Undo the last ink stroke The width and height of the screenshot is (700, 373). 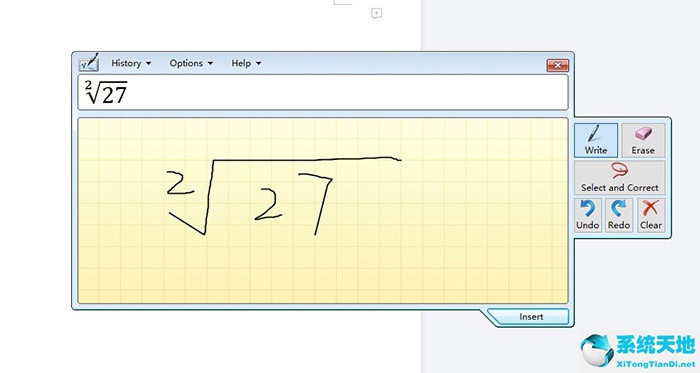[588, 215]
